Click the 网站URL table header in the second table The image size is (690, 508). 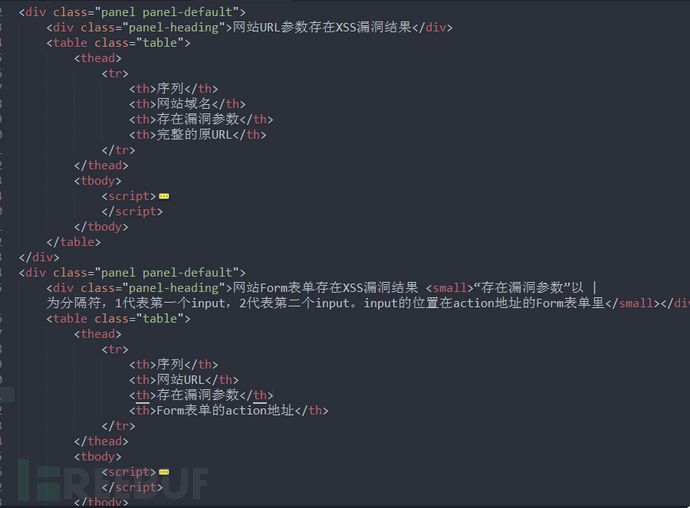(184, 379)
